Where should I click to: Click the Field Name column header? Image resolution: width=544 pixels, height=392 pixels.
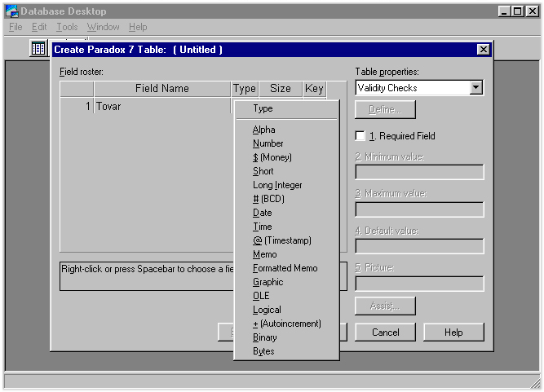click(x=162, y=89)
